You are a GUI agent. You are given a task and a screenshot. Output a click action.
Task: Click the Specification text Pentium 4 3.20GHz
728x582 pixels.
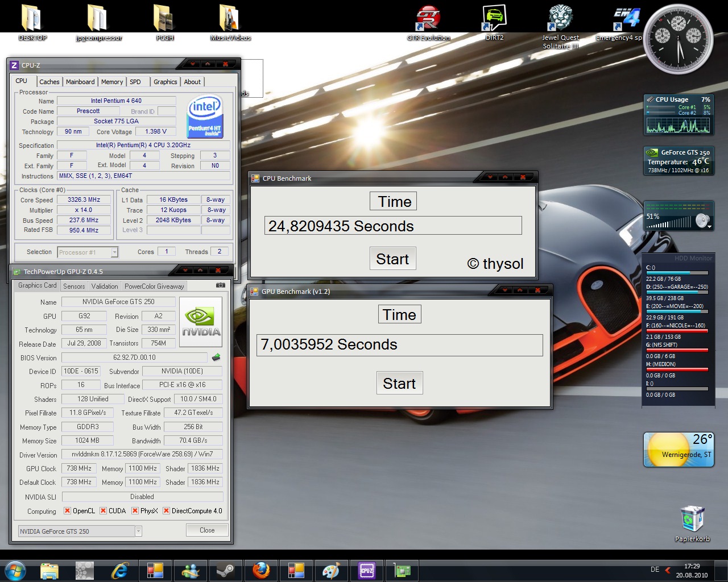[x=143, y=145]
